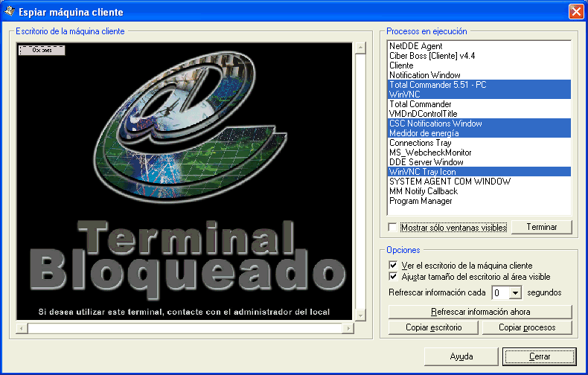Select the plain Total Commander entry

[x=479, y=104]
